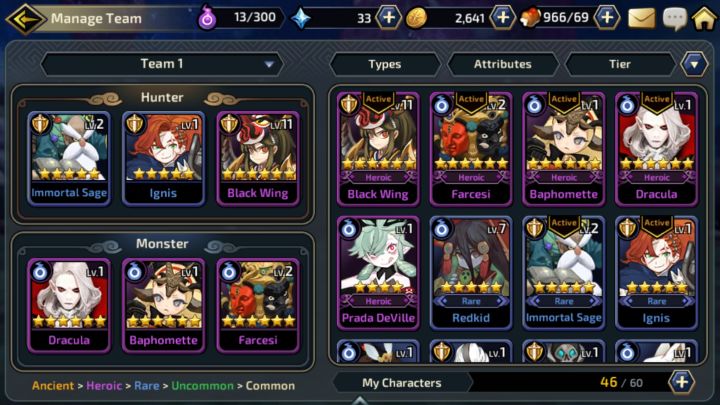Select Prada DeVille character card
Screen dimensions: 720x405
[378, 273]
